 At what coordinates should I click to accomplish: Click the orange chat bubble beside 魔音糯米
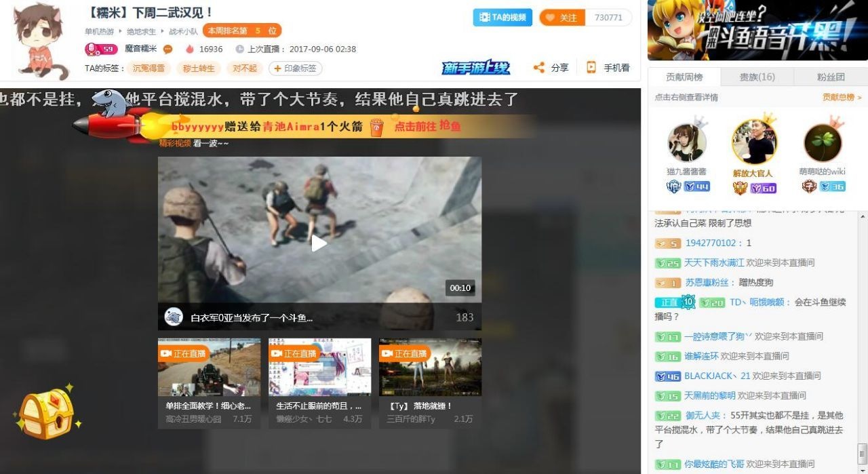coord(167,50)
